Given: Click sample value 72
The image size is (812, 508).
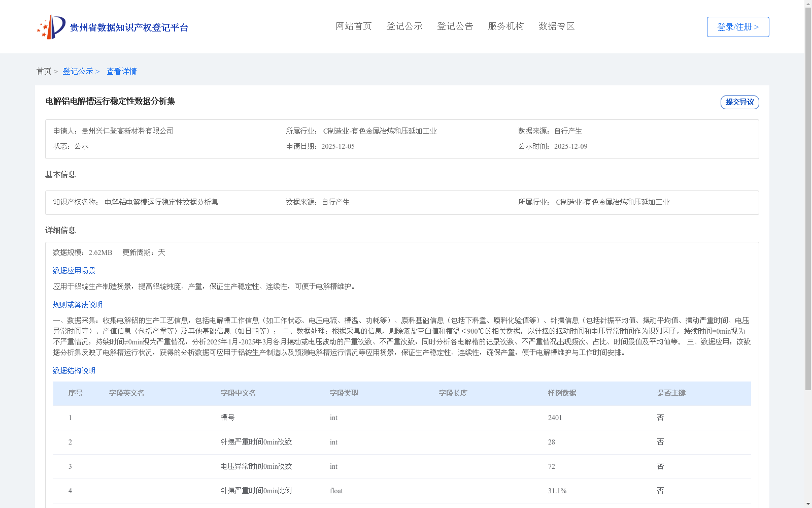Looking at the screenshot, I should (x=552, y=466).
